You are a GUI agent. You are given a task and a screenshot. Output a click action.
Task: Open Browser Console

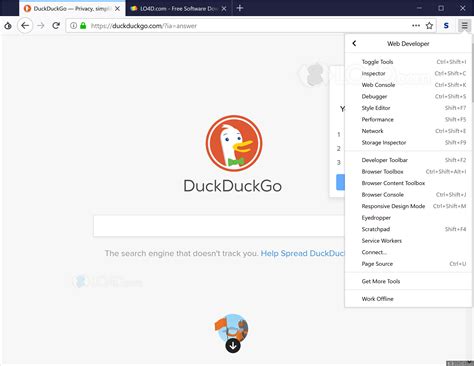point(408,195)
